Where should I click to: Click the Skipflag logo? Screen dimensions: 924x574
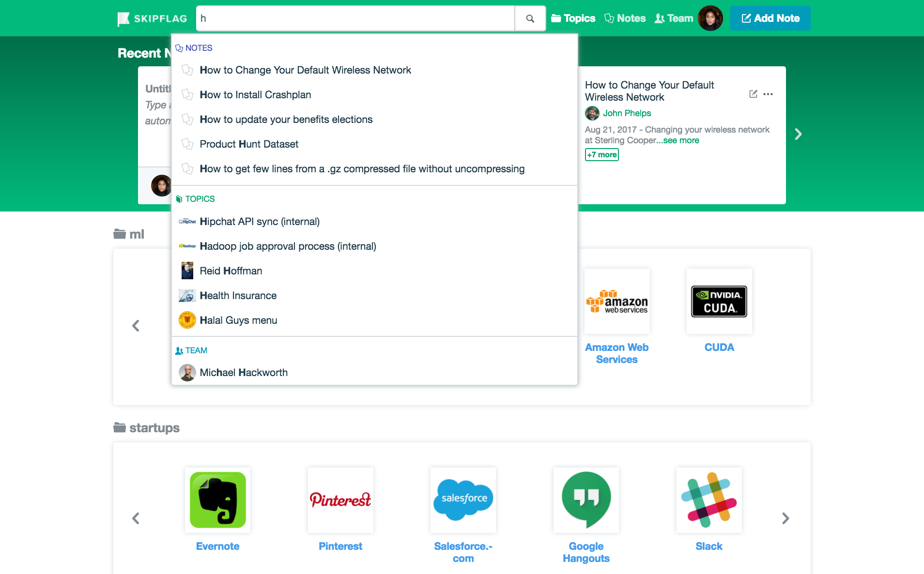point(152,18)
